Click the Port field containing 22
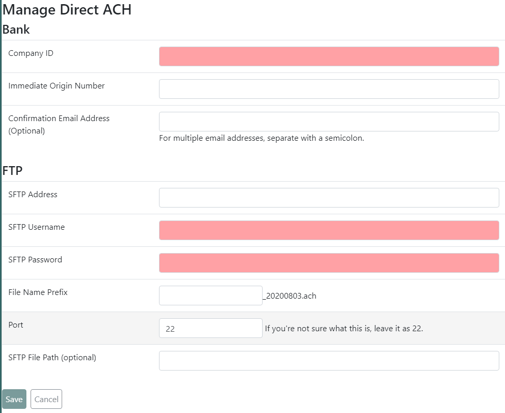 coord(211,328)
